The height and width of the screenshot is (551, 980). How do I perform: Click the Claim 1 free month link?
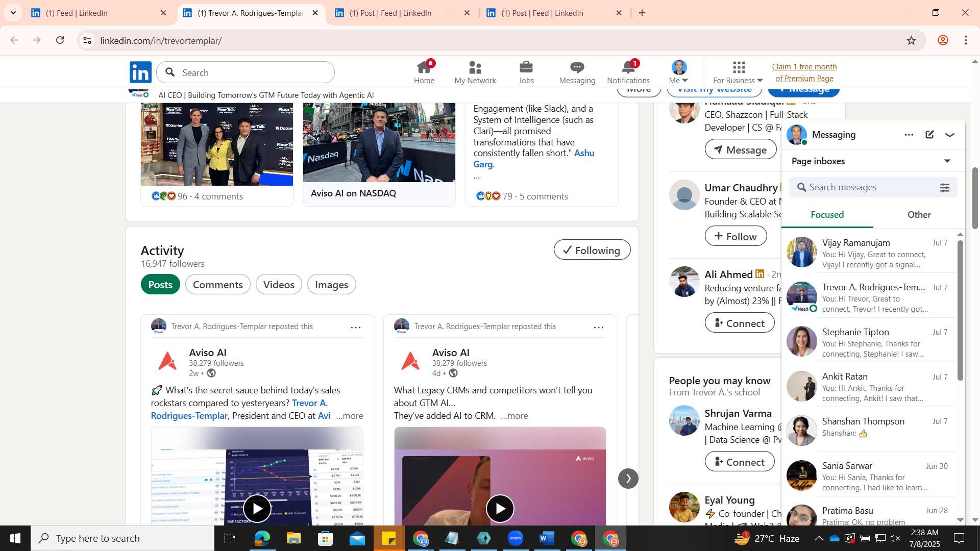click(804, 72)
